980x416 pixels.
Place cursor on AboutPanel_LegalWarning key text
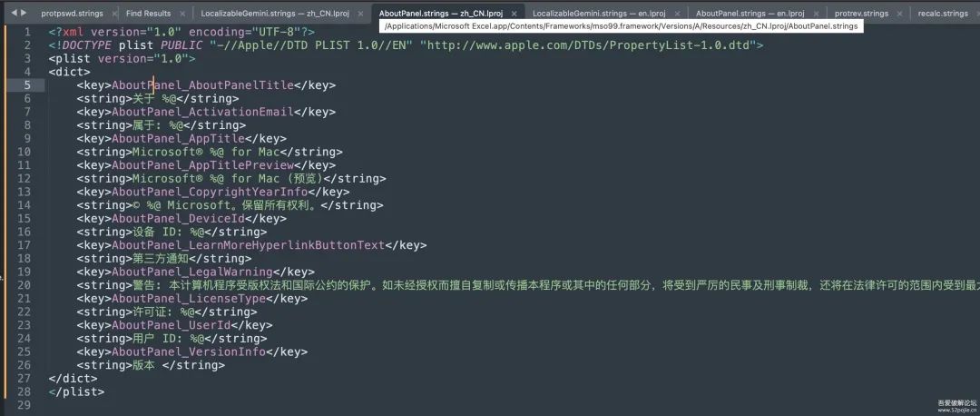click(x=191, y=272)
